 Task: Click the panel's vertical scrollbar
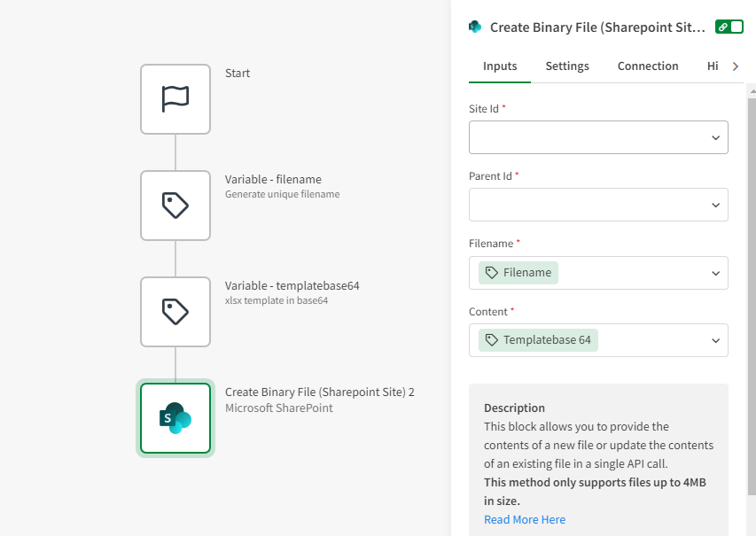(752, 266)
